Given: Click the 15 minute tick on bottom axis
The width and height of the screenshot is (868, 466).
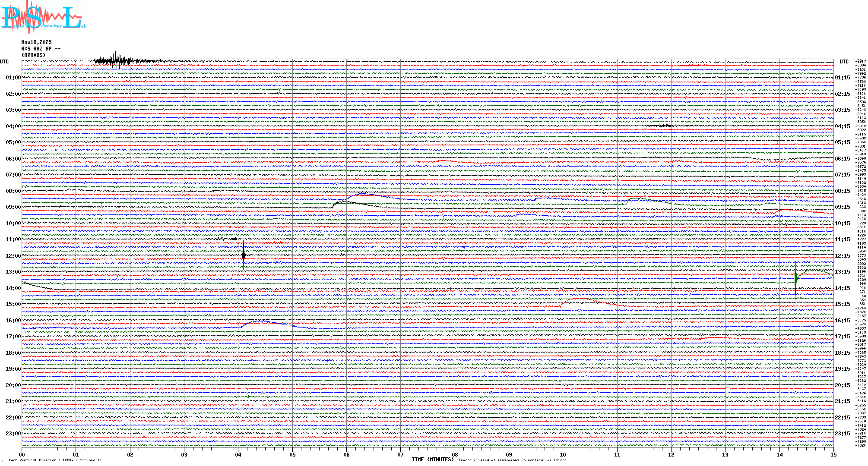Looking at the screenshot, I should pyautogui.click(x=833, y=455).
